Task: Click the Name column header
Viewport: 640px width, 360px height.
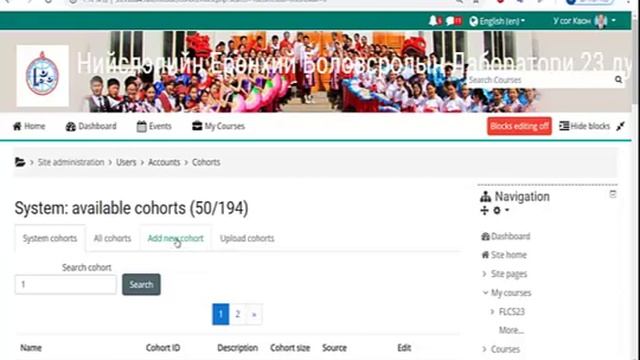Action: point(31,348)
